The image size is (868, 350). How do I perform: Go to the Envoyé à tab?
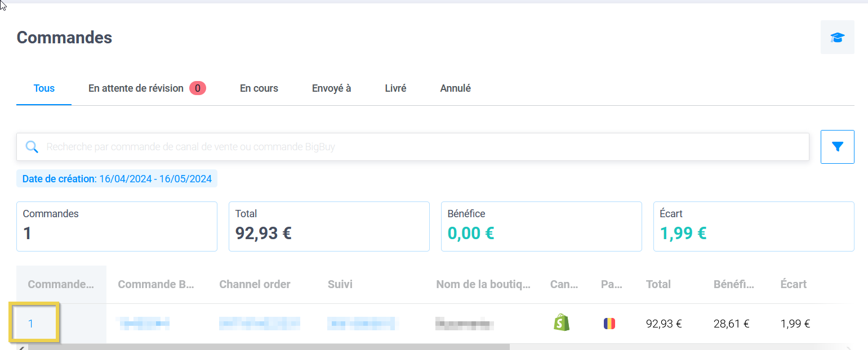(331, 88)
